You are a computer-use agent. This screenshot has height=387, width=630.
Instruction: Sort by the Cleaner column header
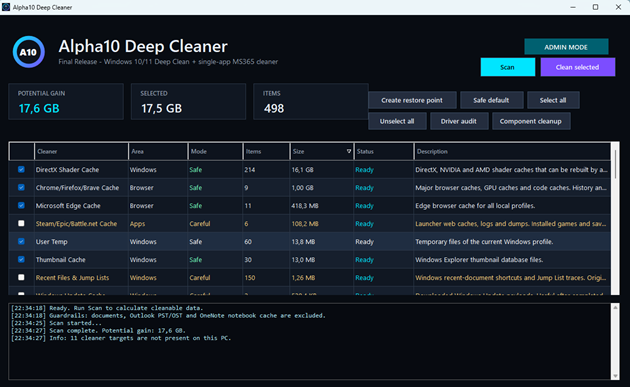point(81,152)
